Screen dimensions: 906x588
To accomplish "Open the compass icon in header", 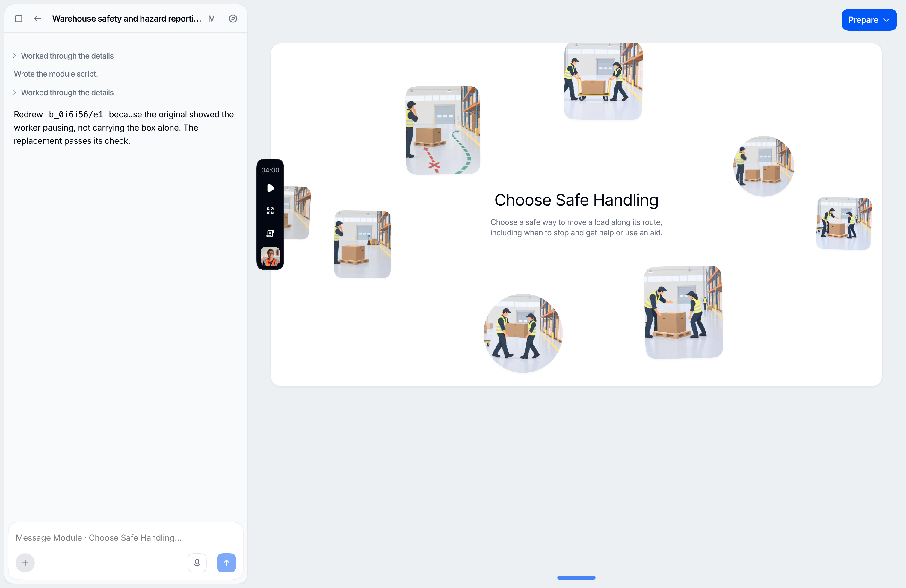I will (x=233, y=19).
